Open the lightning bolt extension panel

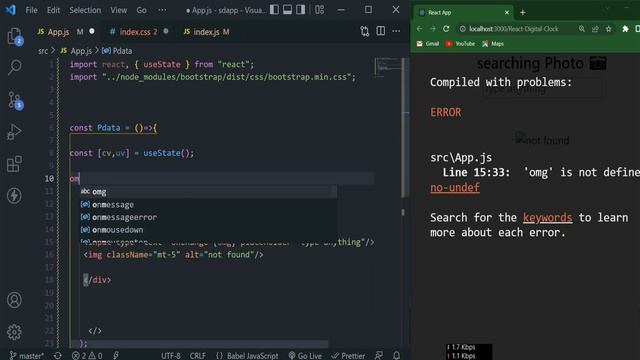tap(14, 196)
